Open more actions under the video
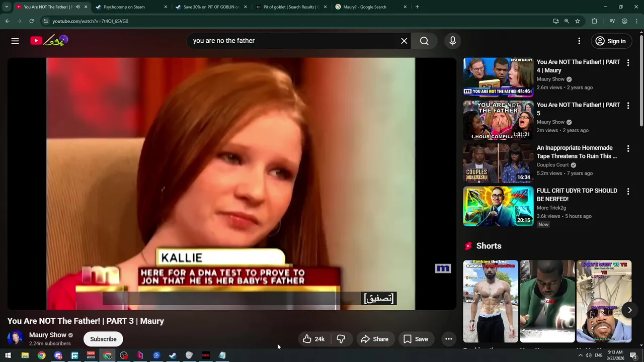 [x=449, y=339]
